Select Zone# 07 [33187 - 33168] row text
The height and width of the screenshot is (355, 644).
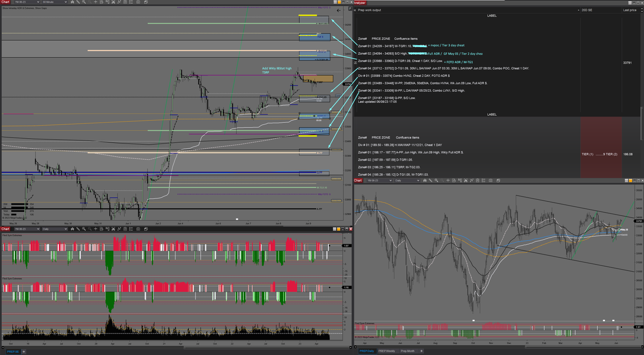pos(386,98)
